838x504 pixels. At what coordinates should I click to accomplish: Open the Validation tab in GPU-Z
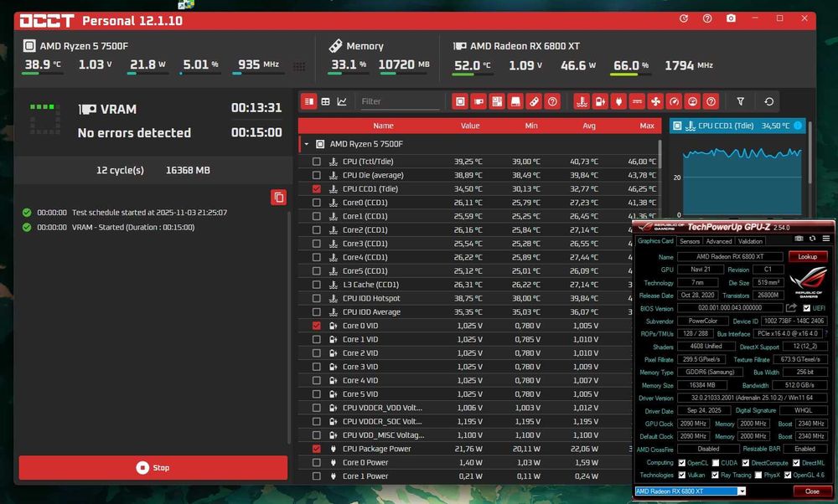tap(750, 241)
